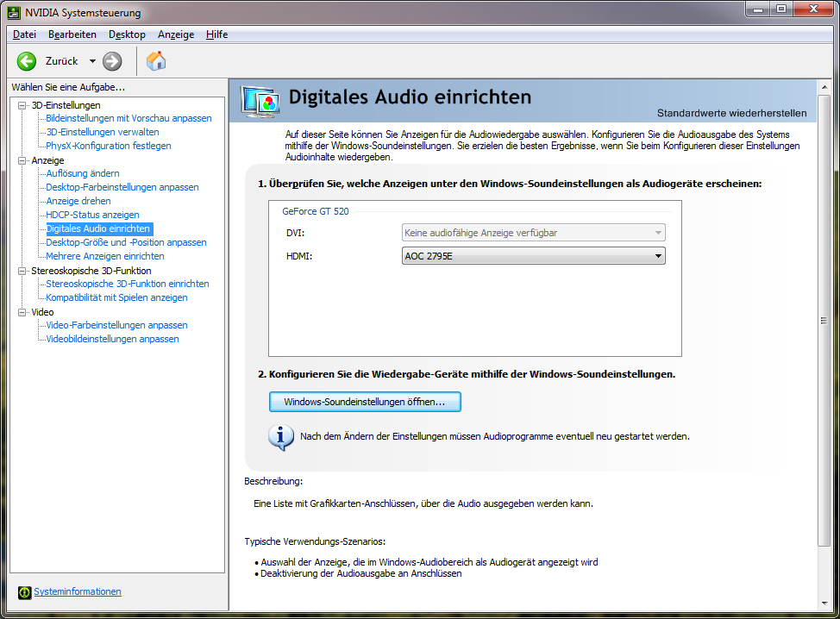The image size is (840, 619).
Task: Maximize the NVIDIA Systemsteuerung window
Action: 781,9
